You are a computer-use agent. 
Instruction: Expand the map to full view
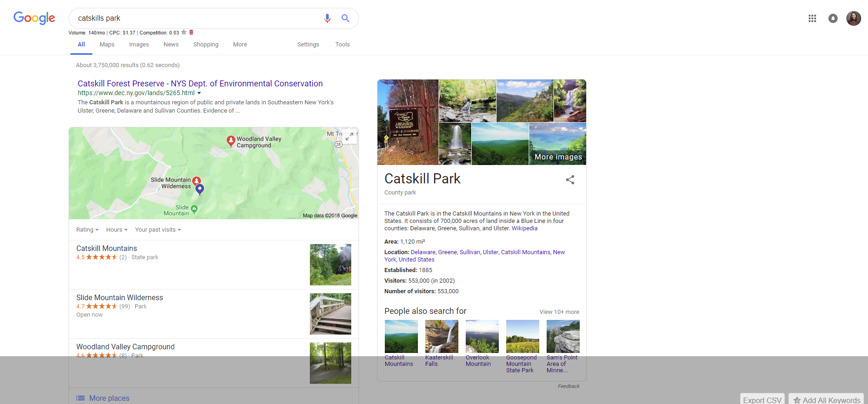pyautogui.click(x=349, y=137)
